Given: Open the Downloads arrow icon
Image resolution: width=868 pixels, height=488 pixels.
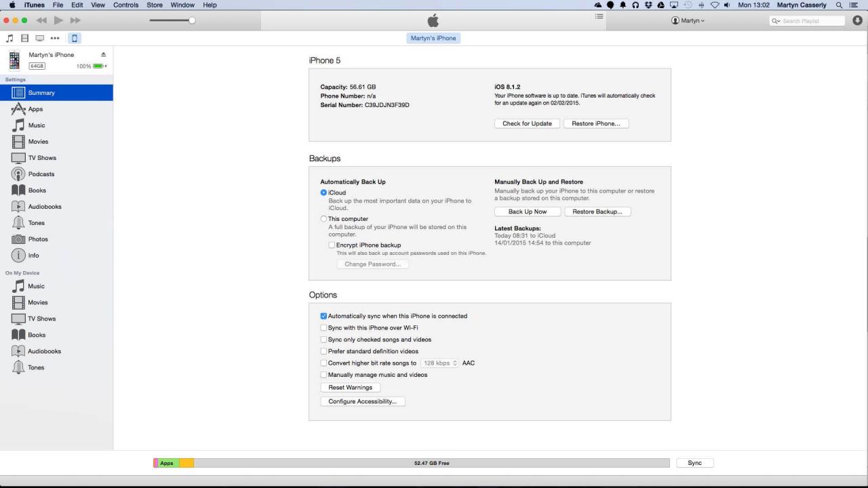Looking at the screenshot, I should point(857,21).
